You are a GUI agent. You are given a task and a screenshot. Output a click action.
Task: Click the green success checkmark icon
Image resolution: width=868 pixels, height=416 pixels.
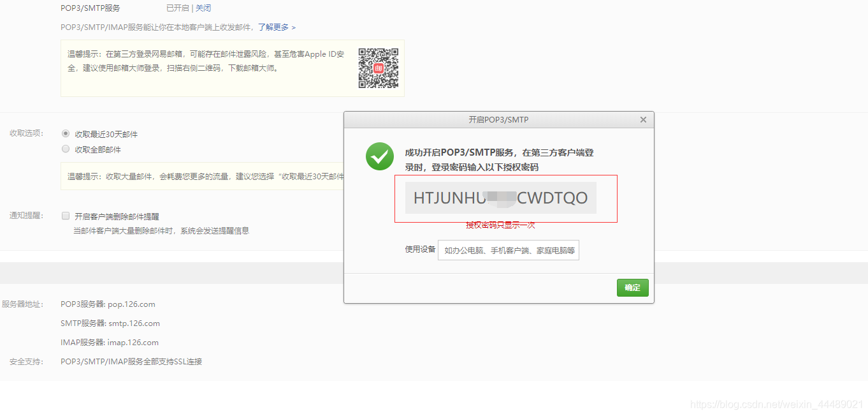379,156
